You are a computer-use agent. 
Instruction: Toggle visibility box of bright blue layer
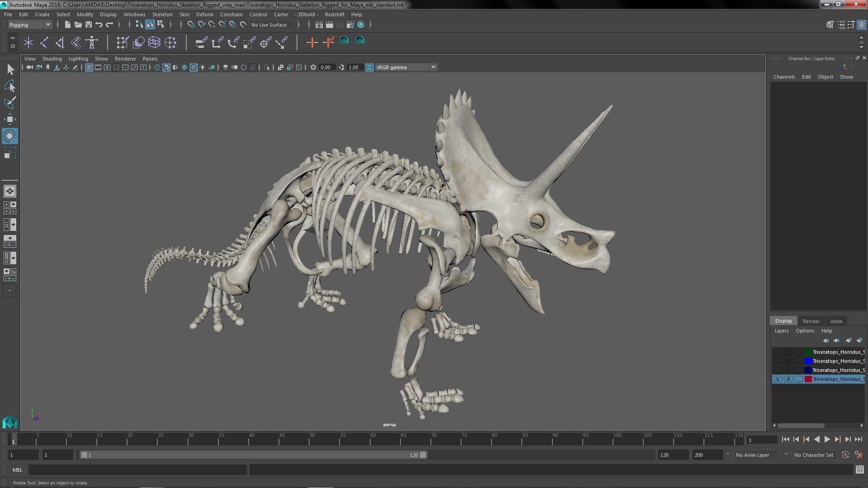[778, 361]
